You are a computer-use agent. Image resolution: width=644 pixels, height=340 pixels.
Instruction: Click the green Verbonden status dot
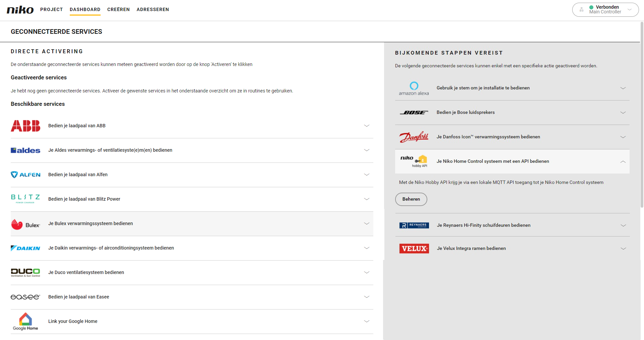591,7
